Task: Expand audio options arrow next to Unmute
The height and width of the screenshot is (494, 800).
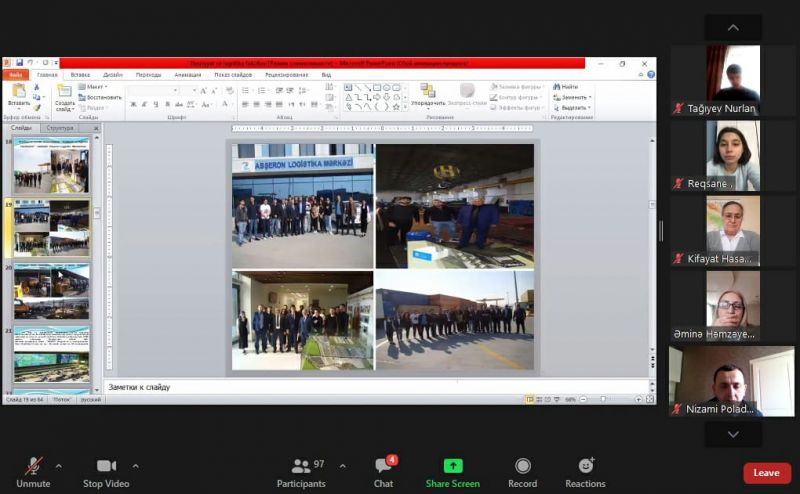Action: coord(58,465)
